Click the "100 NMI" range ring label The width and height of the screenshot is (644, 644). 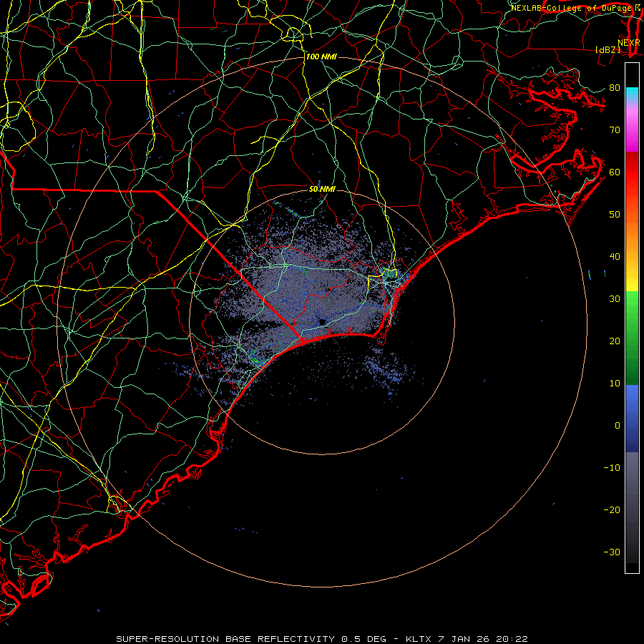click(x=321, y=57)
